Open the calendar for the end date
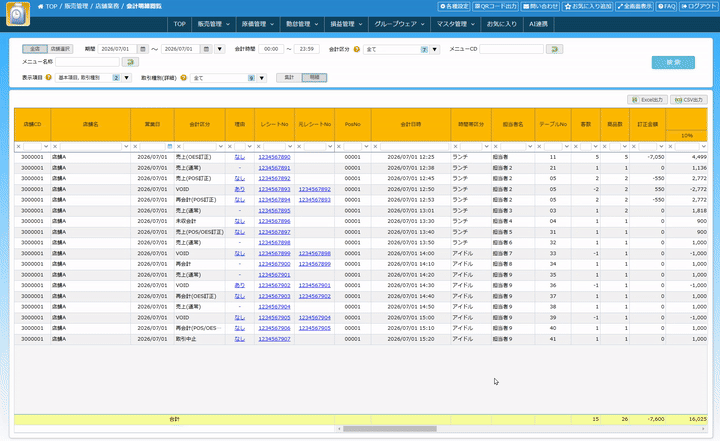The width and height of the screenshot is (720, 441). click(x=207, y=49)
